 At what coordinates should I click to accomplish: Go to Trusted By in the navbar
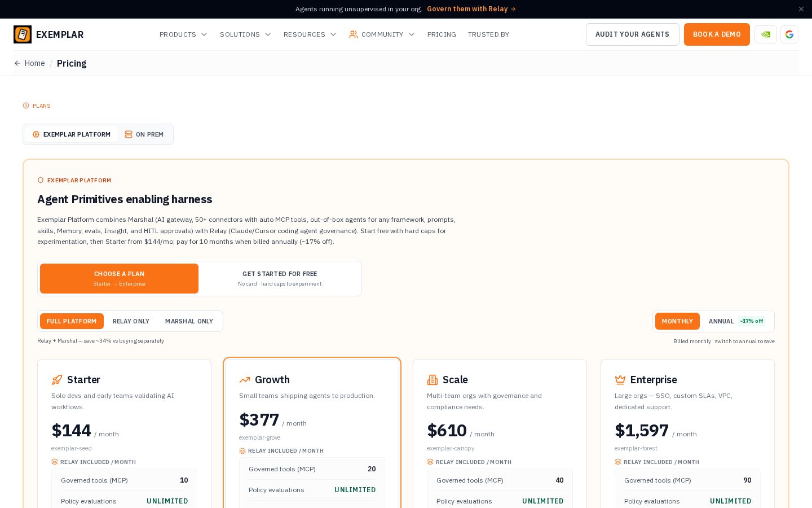[x=488, y=34]
